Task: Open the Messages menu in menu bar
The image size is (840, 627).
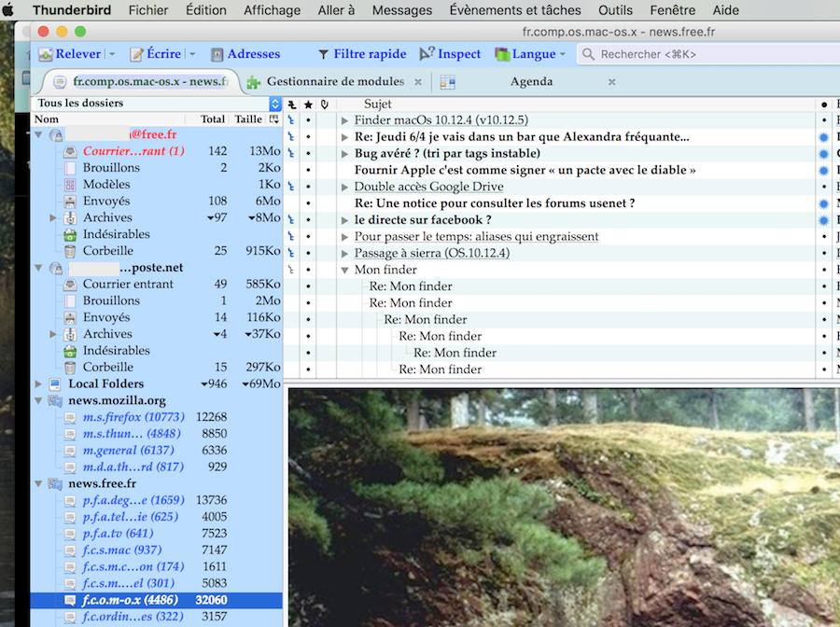Action: (401, 10)
